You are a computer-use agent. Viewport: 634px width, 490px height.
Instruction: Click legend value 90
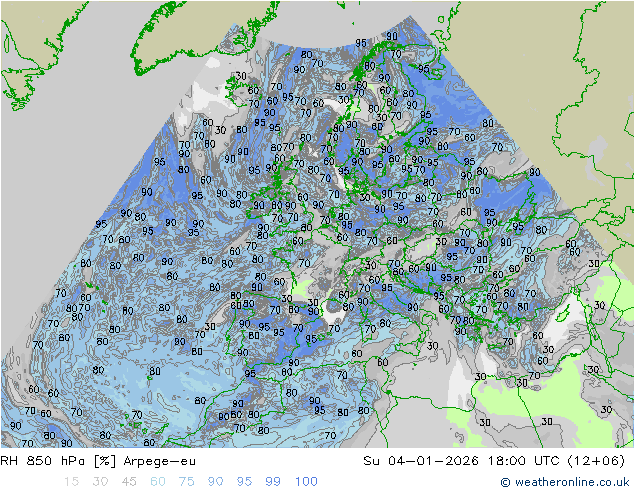(215, 482)
